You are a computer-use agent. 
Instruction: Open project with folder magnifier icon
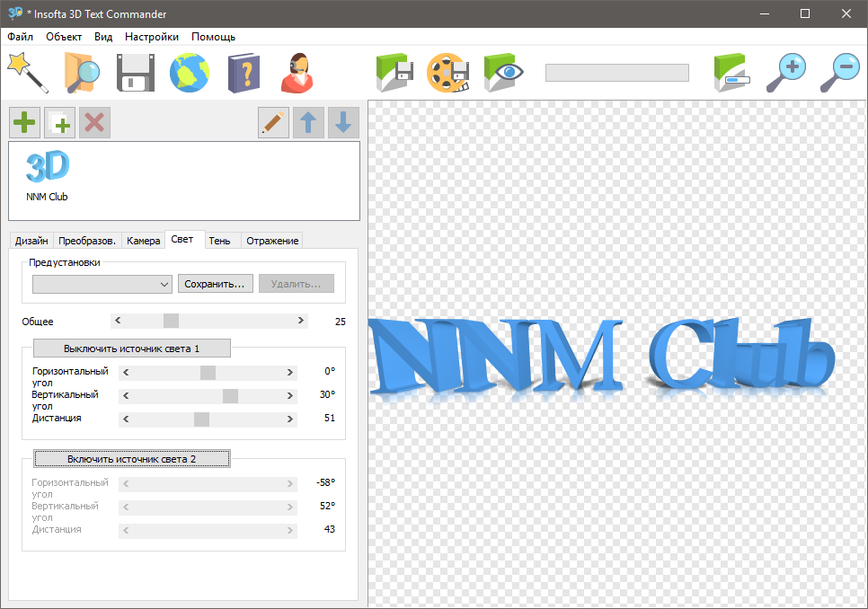pyautogui.click(x=82, y=73)
